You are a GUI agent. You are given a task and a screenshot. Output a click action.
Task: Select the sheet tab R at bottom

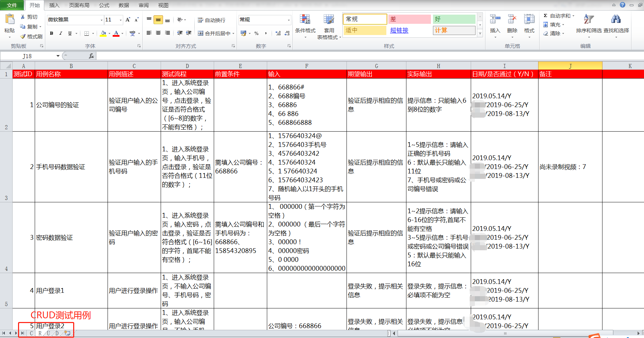(39, 334)
